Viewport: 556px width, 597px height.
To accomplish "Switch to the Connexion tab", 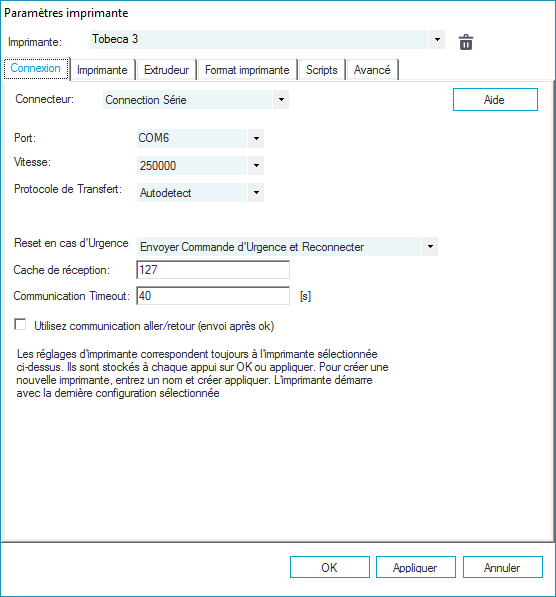I will [x=36, y=69].
